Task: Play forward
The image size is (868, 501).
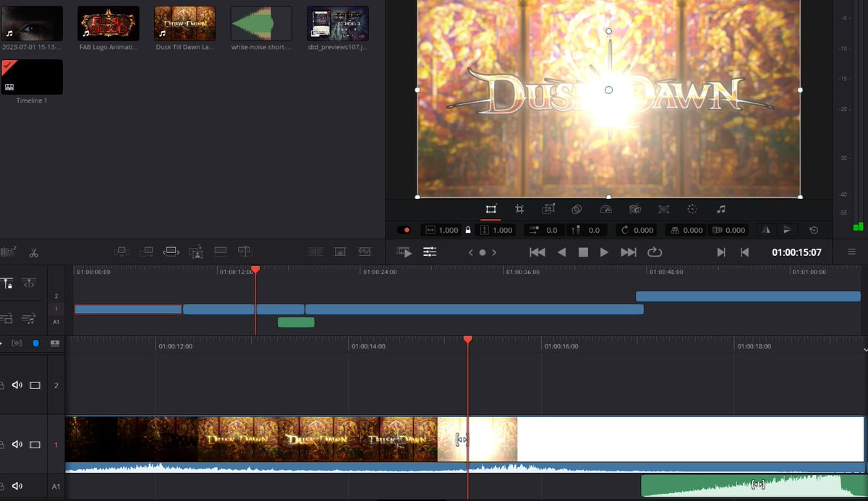Action: click(x=604, y=252)
